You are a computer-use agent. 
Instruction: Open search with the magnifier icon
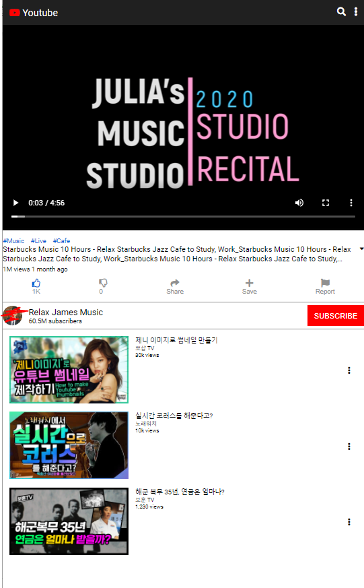pos(341,11)
